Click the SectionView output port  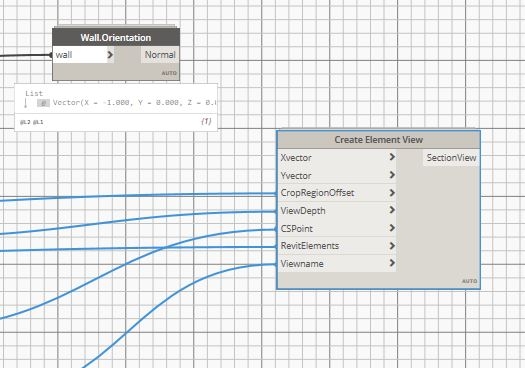pyautogui.click(x=451, y=158)
